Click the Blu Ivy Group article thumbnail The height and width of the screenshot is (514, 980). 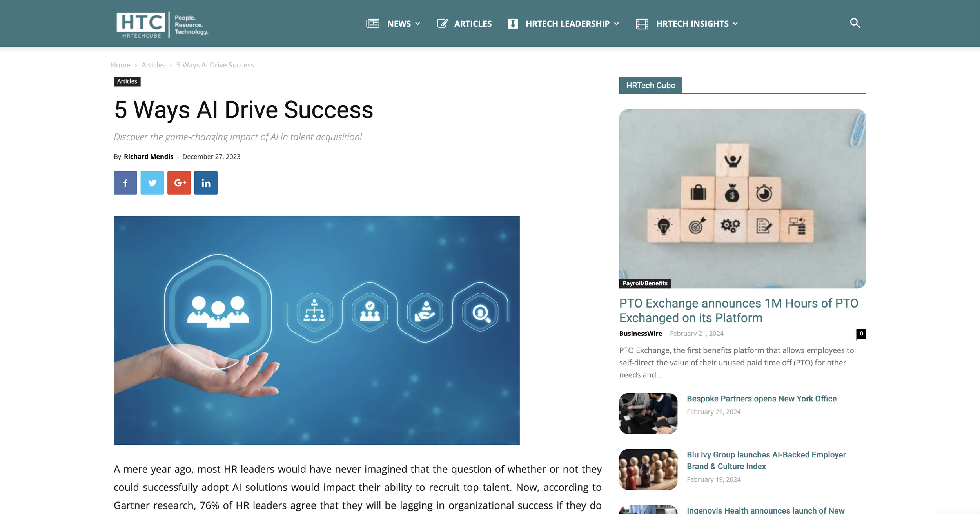(648, 469)
